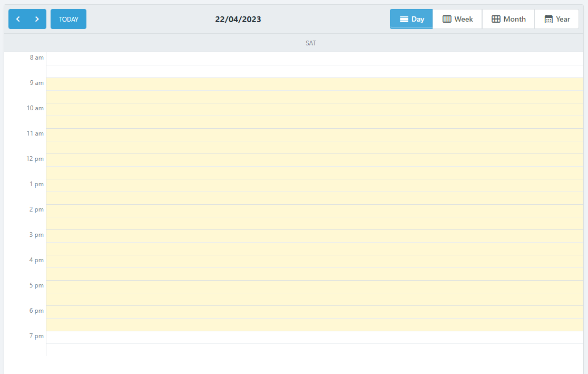Click the 9 am time label
Screen dimensions: 588x374
tap(37, 83)
